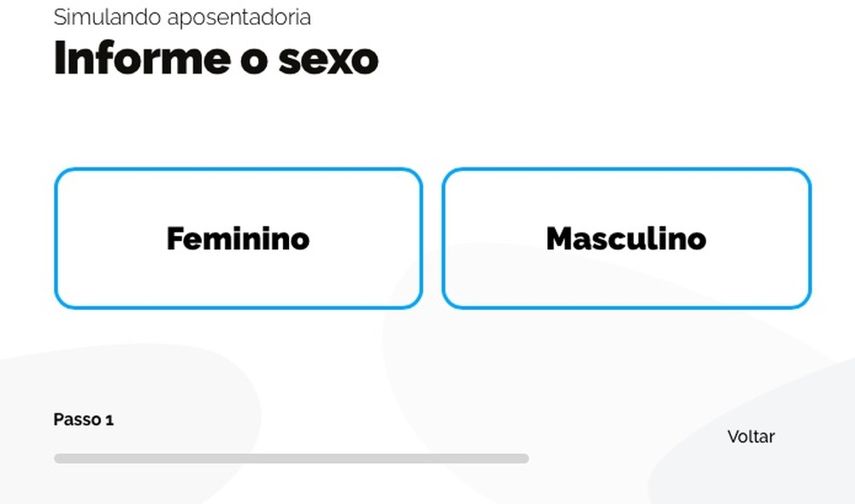Choose Feminino as the sex

tap(239, 238)
